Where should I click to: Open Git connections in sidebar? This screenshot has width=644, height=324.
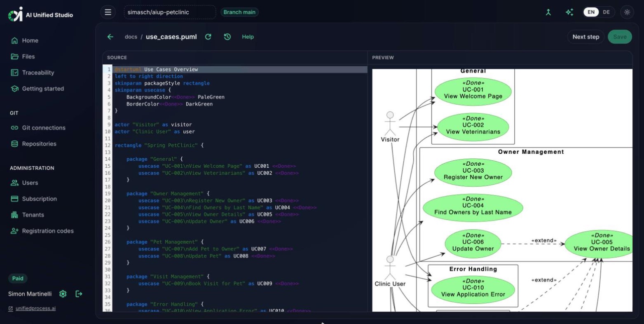[x=38, y=128]
